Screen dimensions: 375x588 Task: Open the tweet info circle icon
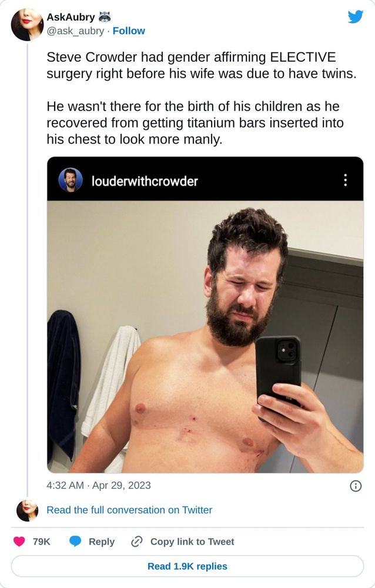[x=356, y=486]
